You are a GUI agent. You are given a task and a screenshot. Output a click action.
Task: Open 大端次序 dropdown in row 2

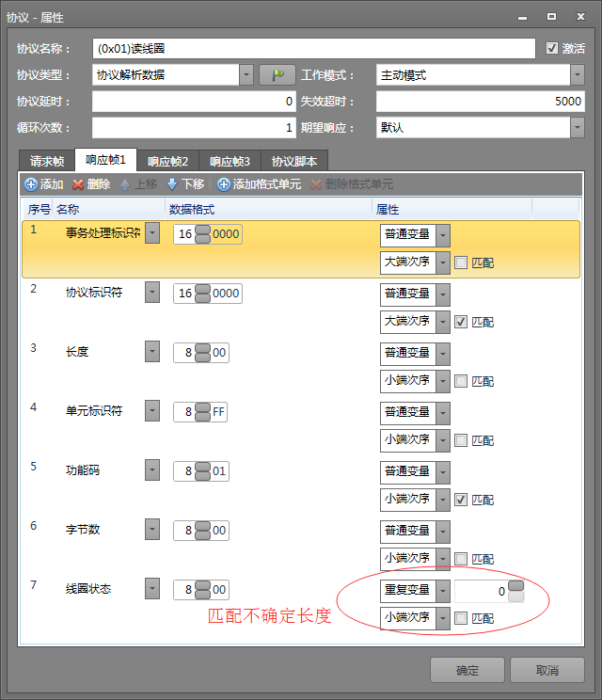443,322
